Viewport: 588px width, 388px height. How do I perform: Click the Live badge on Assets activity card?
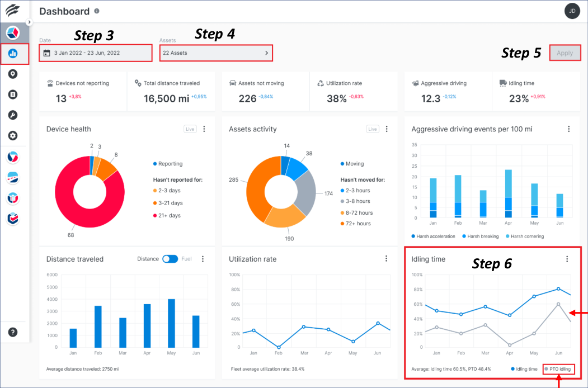click(373, 129)
